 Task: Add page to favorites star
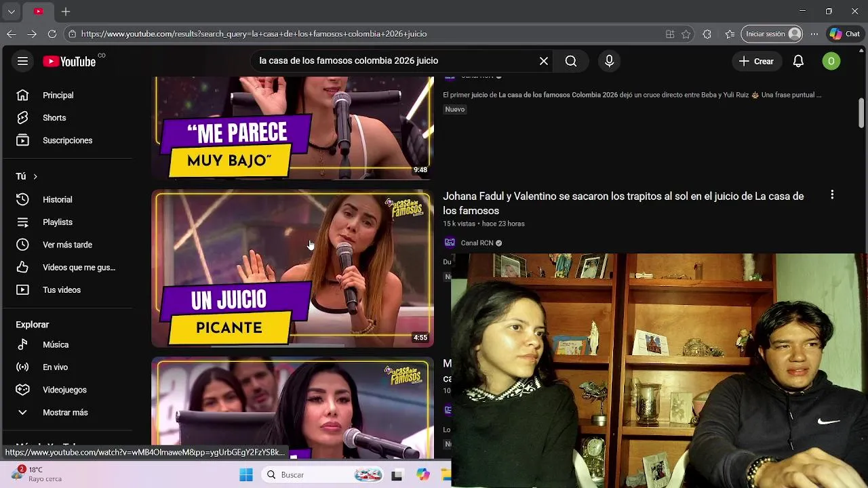click(686, 34)
